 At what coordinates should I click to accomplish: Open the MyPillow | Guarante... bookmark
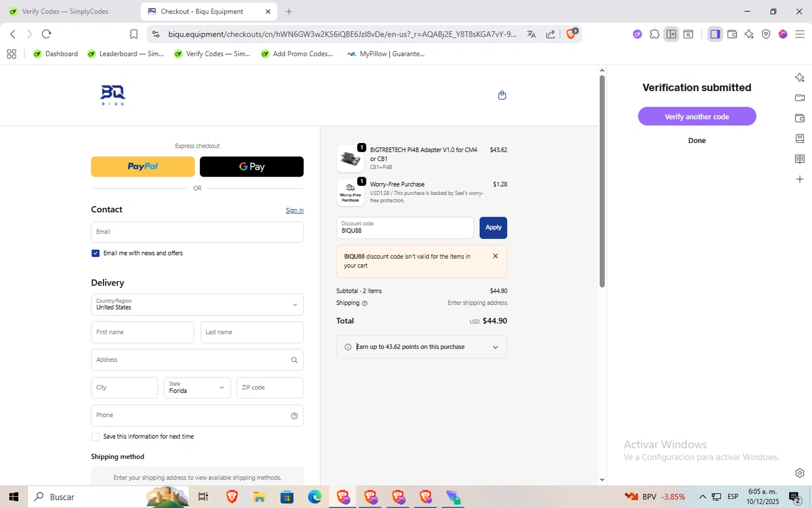coord(385,54)
